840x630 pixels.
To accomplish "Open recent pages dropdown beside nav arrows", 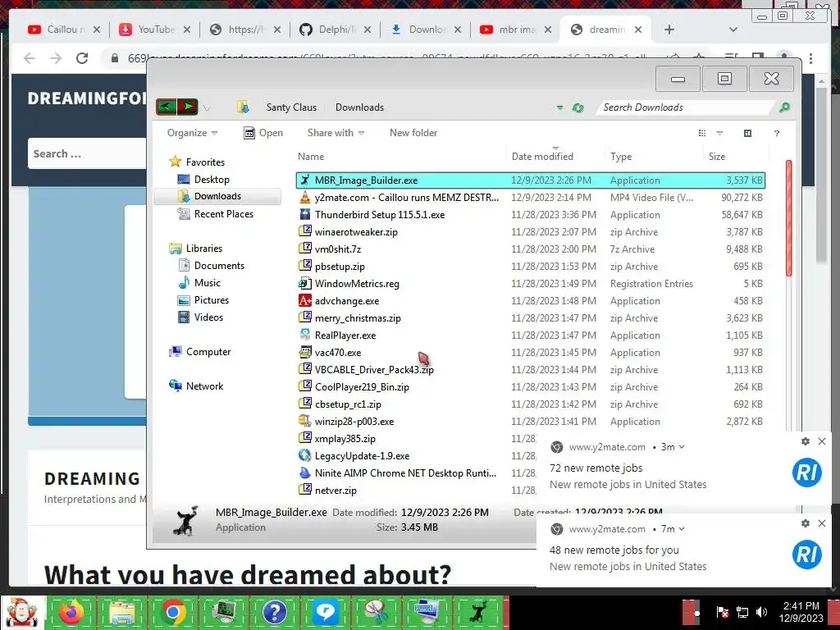I will coord(207,108).
